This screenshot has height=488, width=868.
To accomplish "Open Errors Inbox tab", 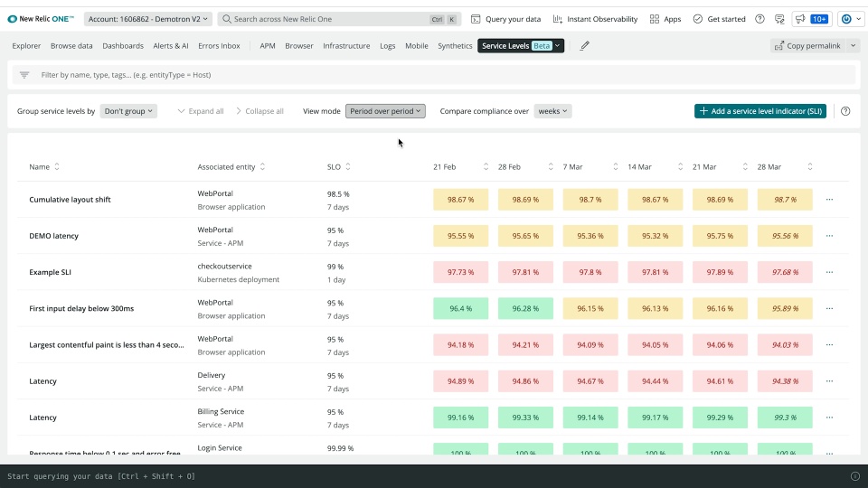I will [219, 46].
